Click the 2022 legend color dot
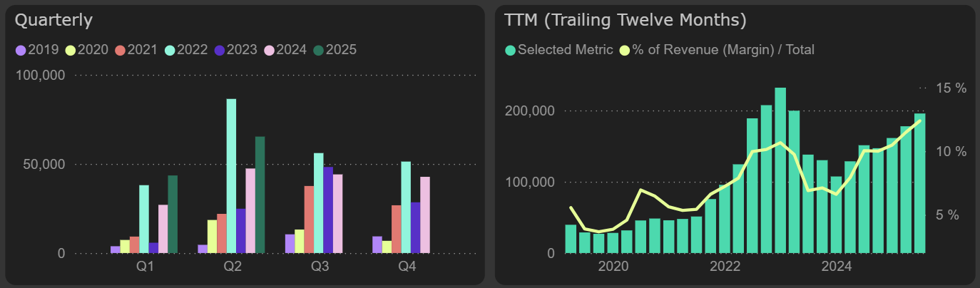Screen dimensions: 980x288 (x=170, y=50)
